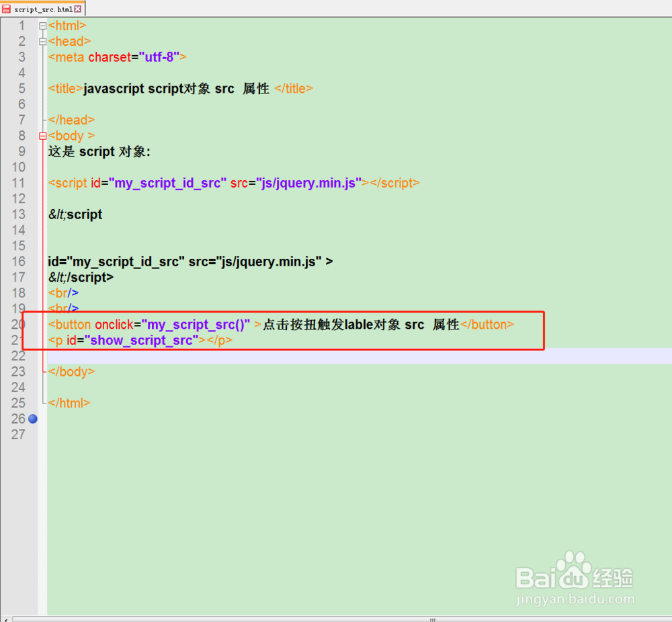672x622 pixels.
Task: Click the '&lt;script' text line
Action: coord(75,215)
